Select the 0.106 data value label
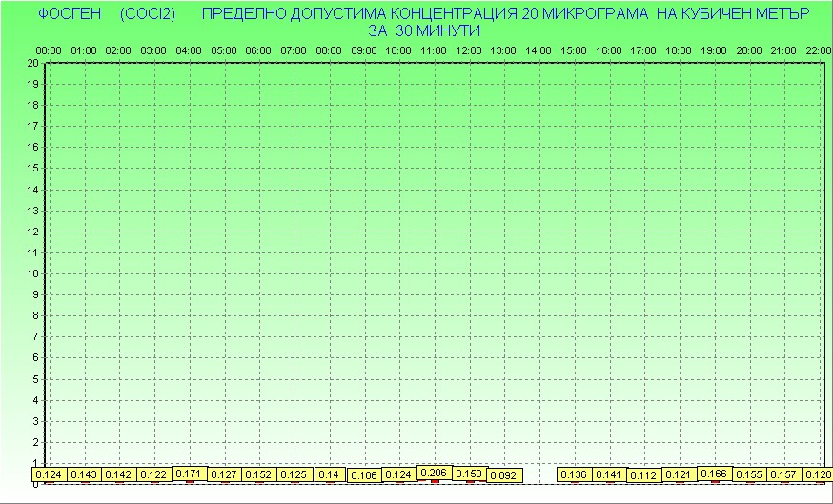This screenshot has height=504, width=833. tap(364, 475)
